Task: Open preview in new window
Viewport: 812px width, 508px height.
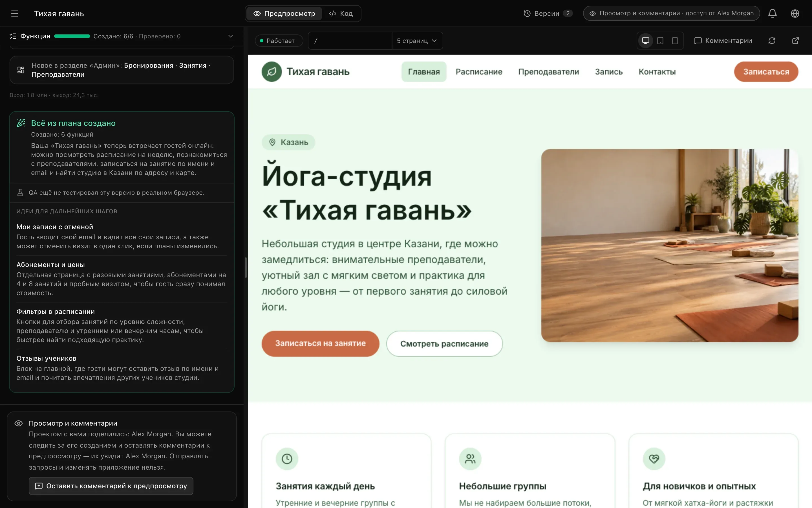Action: coord(795,41)
